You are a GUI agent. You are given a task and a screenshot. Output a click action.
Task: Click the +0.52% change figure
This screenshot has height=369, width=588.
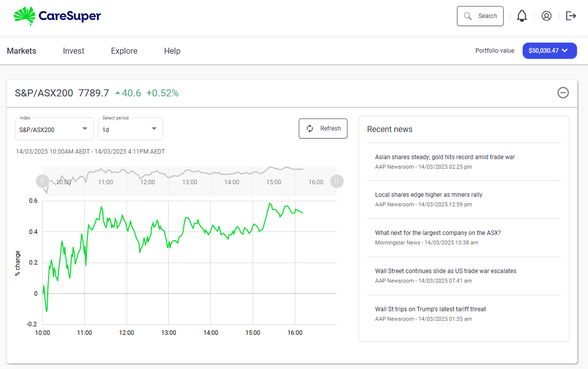tap(162, 93)
